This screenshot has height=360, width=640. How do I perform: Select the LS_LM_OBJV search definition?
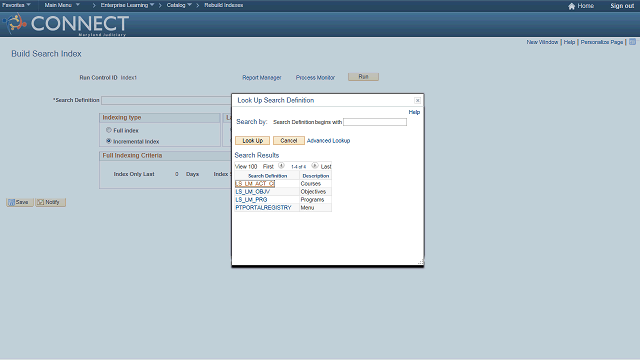click(252, 192)
